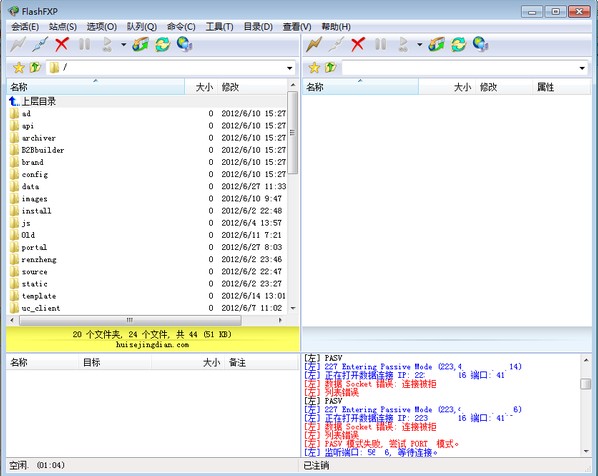Click the right pane pause icon

click(380, 45)
